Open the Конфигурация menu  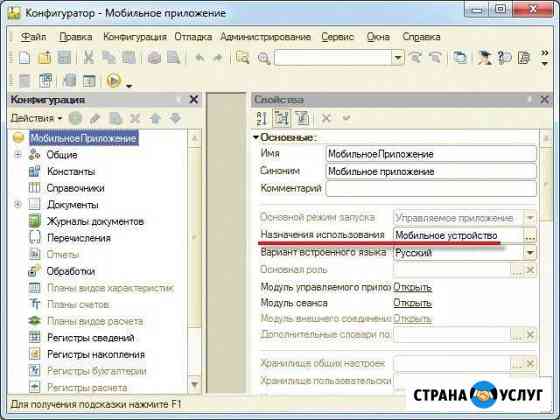[x=135, y=37]
